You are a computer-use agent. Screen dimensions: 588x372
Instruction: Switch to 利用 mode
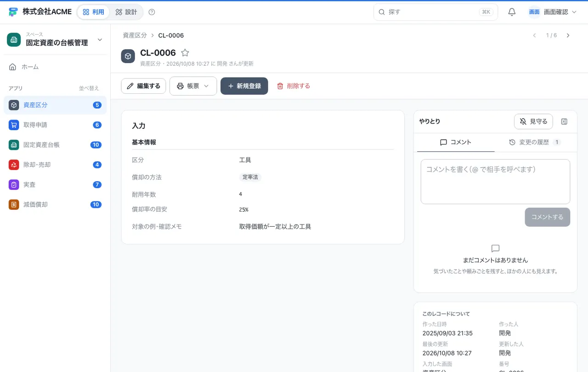point(94,12)
